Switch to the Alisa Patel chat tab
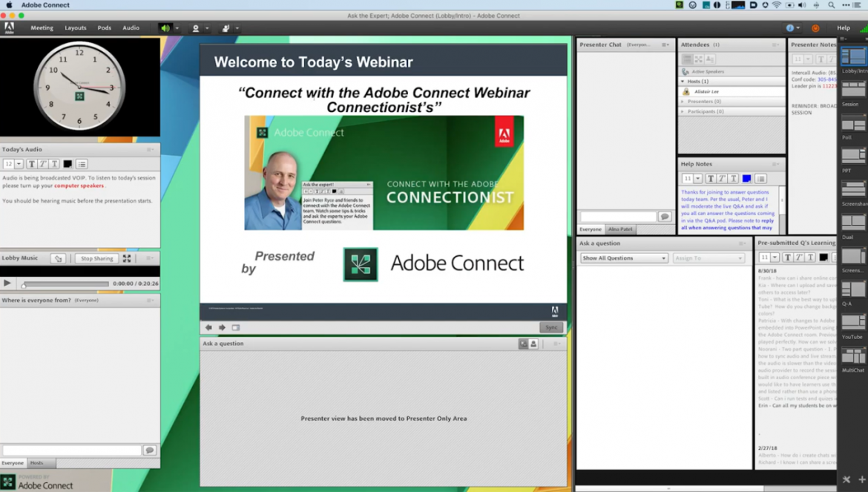Image resolution: width=868 pixels, height=492 pixels. click(x=622, y=229)
